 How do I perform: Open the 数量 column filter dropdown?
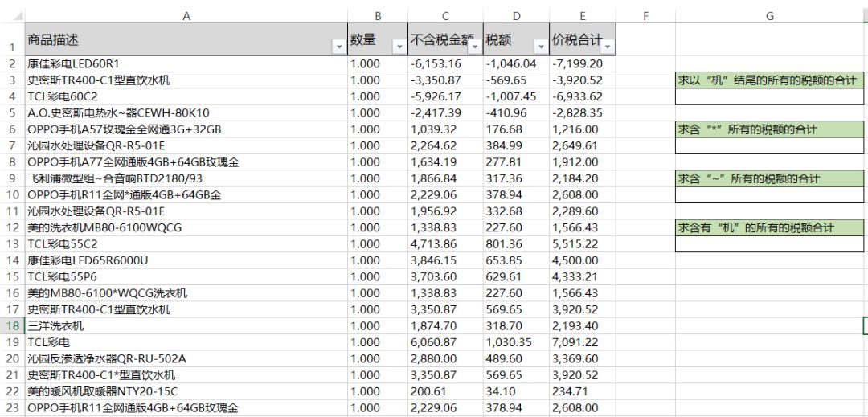point(399,48)
